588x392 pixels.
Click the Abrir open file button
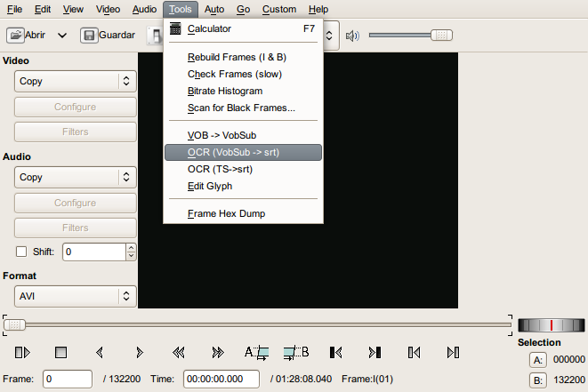[x=28, y=36]
